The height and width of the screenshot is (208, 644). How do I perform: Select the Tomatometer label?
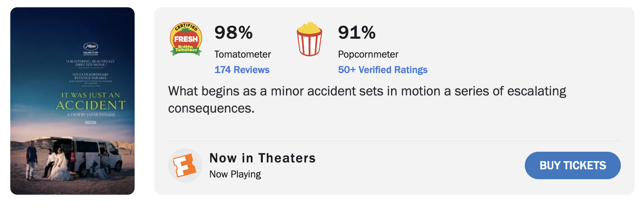coord(243,55)
